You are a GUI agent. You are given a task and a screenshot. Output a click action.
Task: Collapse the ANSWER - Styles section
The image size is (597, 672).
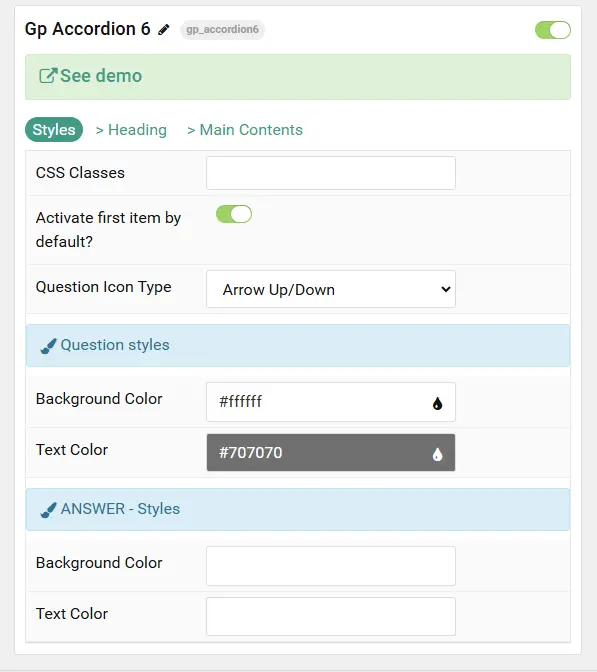click(x=298, y=510)
